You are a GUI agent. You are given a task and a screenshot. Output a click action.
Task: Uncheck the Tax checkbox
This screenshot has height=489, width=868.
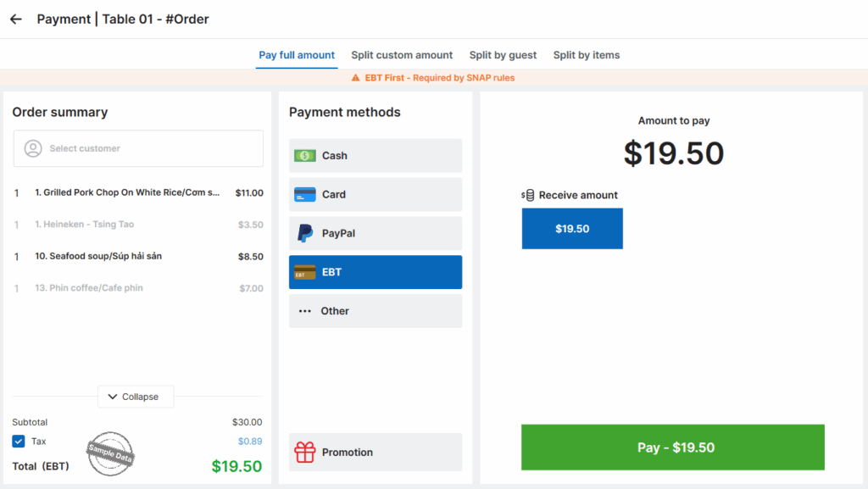click(x=19, y=442)
